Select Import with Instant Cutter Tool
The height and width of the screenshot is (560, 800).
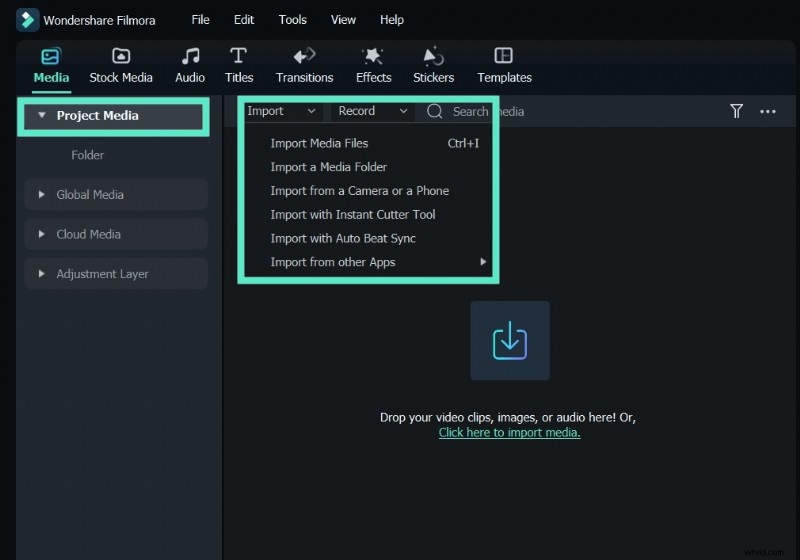tap(352, 214)
